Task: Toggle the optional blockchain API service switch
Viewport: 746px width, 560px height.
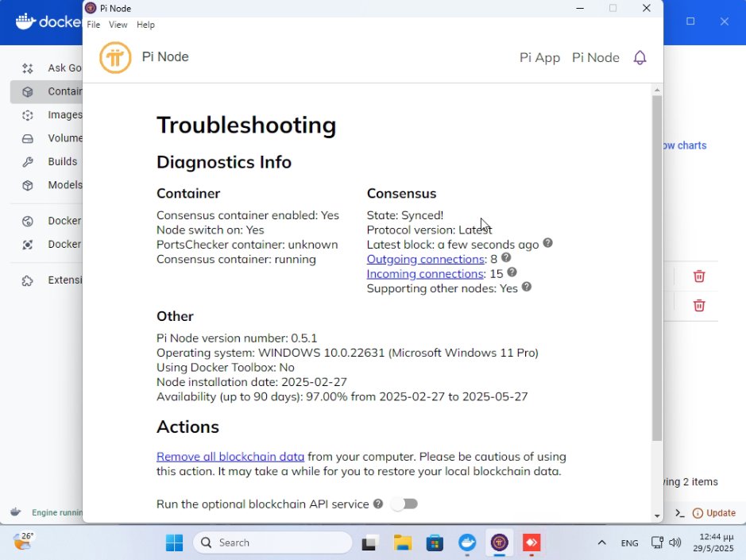Action: 404,504
